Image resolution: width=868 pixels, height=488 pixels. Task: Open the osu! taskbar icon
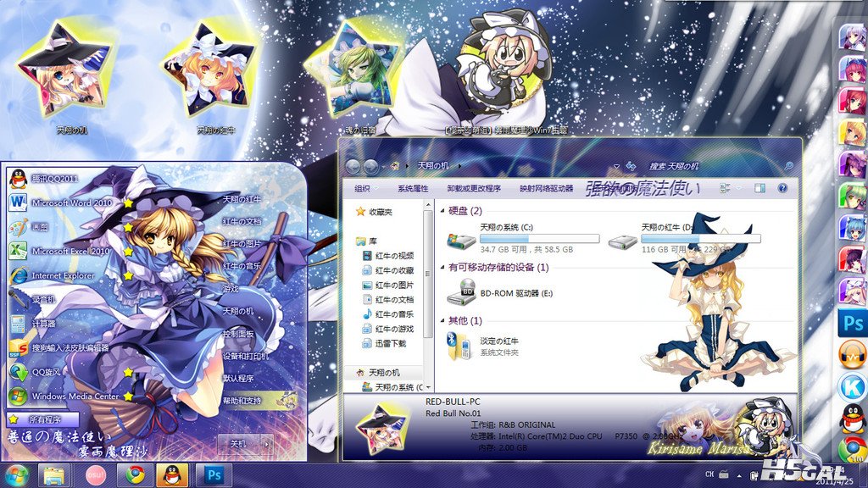[x=95, y=475]
